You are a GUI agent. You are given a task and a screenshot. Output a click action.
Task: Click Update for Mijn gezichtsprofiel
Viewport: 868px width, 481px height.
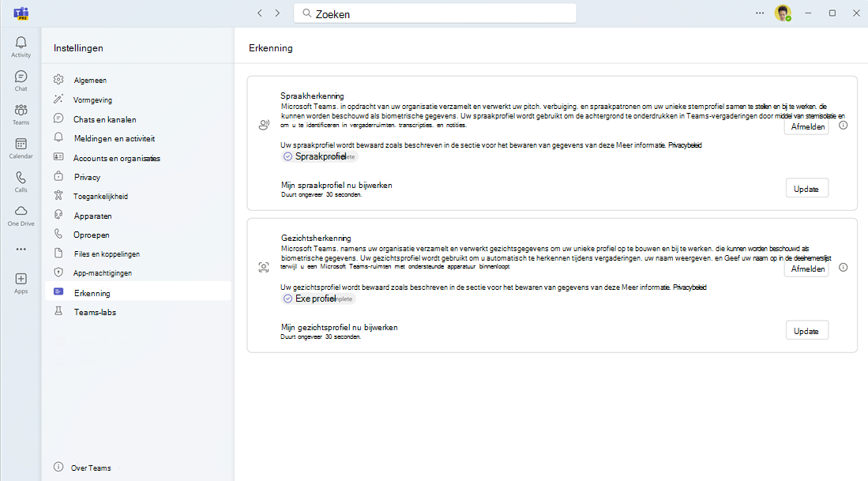[806, 331]
